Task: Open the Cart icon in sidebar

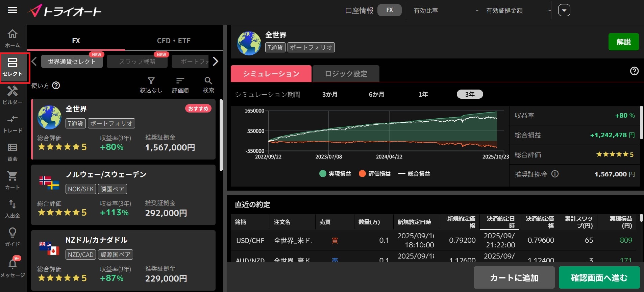Action: click(13, 180)
